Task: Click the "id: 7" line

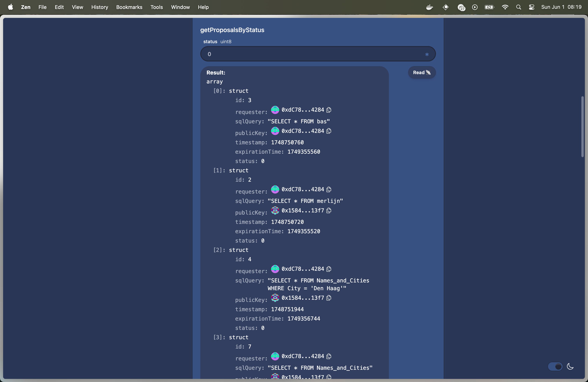Action: (x=243, y=347)
